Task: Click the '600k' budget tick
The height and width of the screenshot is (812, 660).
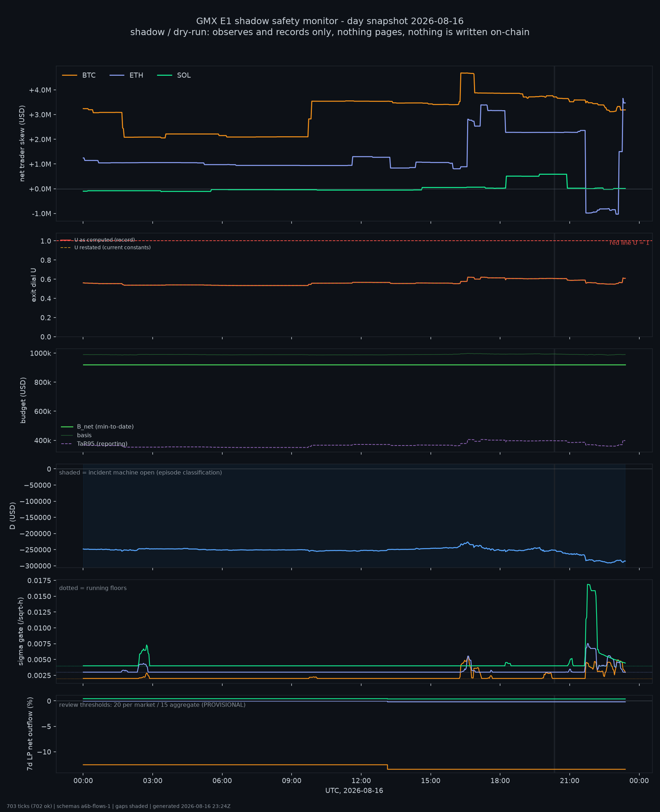Action: tap(42, 411)
